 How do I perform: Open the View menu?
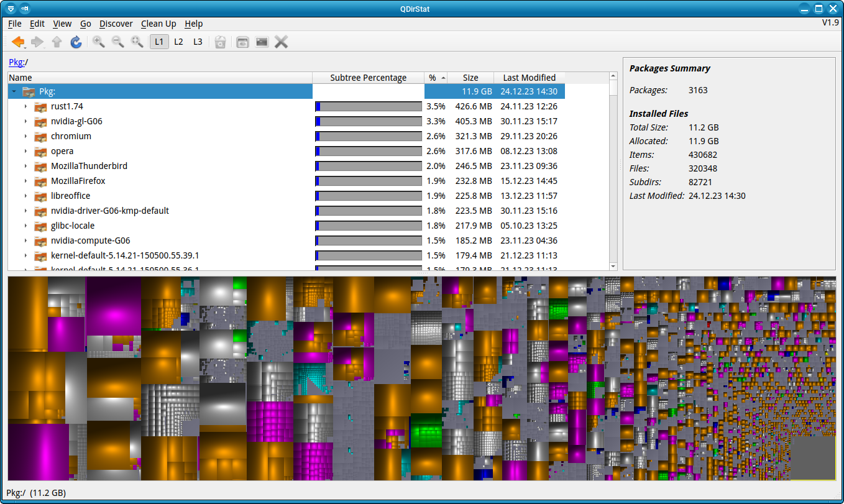[x=62, y=24]
